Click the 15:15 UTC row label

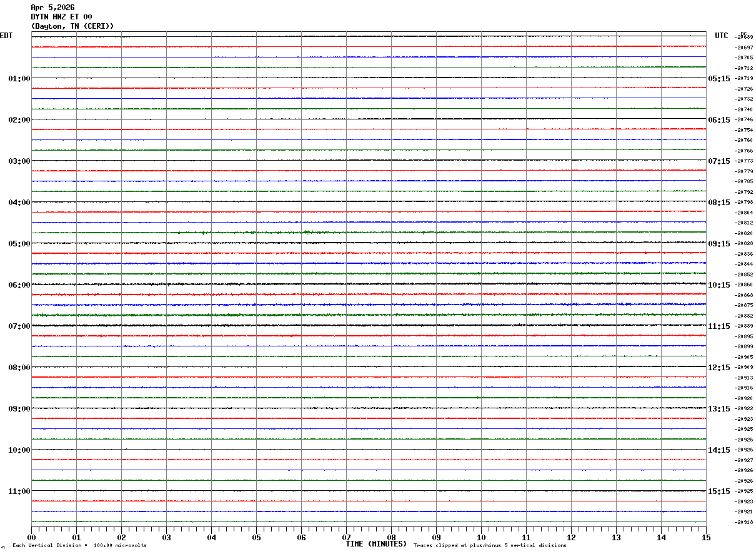click(719, 491)
